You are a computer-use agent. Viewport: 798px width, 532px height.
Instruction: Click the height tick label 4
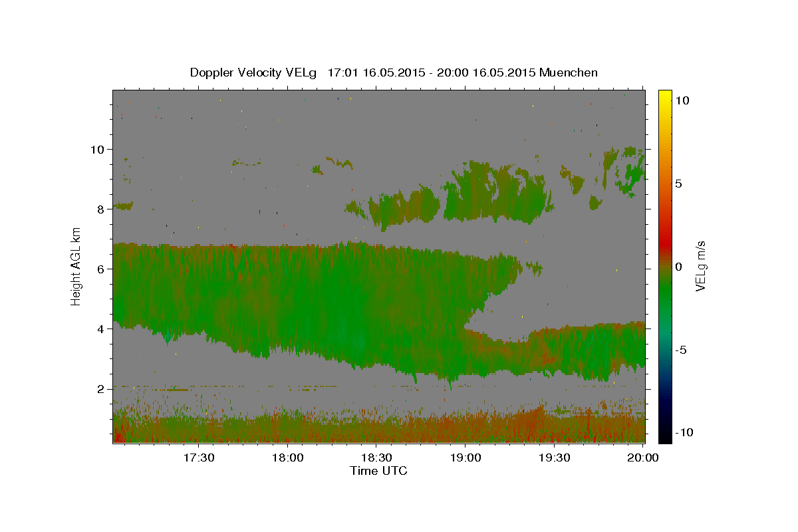click(102, 329)
